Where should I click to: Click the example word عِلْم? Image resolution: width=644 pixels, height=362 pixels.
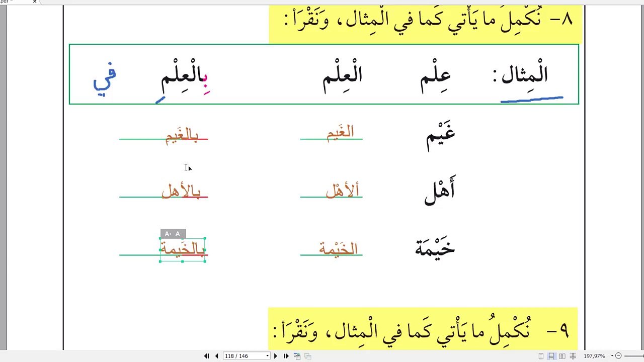pos(436,78)
